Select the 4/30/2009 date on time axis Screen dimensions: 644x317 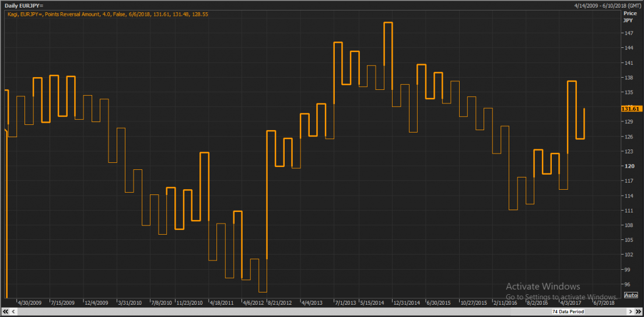click(30, 303)
